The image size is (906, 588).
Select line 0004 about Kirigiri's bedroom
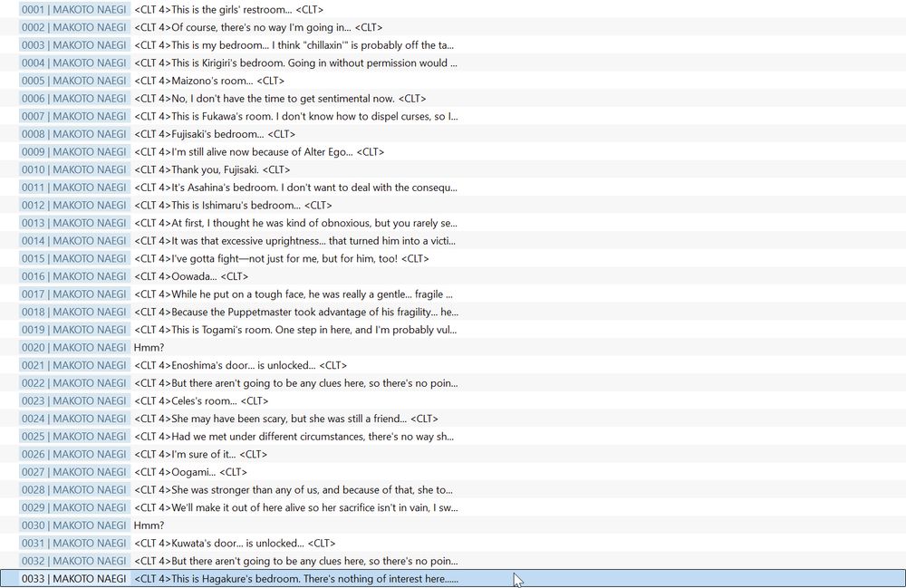pyautogui.click(x=453, y=63)
